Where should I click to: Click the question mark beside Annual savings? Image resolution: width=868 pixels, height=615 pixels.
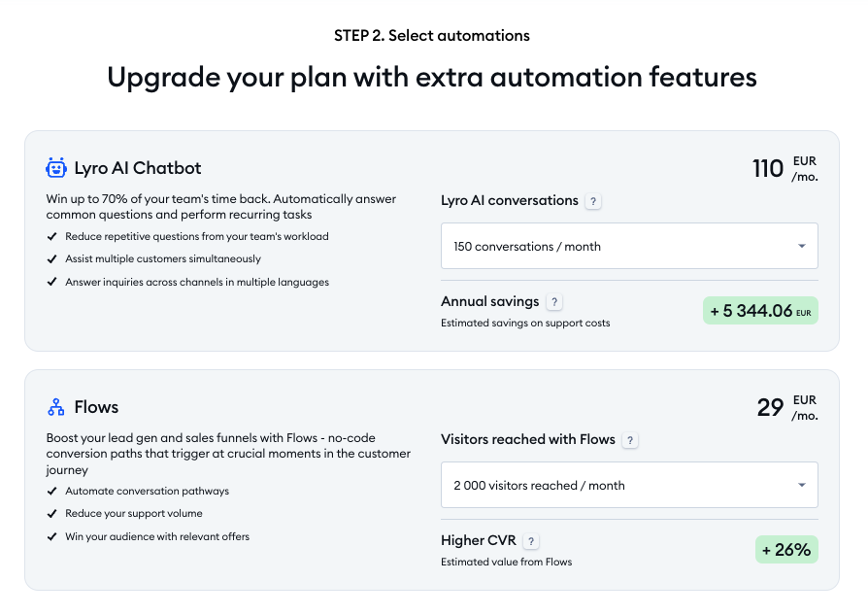coord(554,301)
